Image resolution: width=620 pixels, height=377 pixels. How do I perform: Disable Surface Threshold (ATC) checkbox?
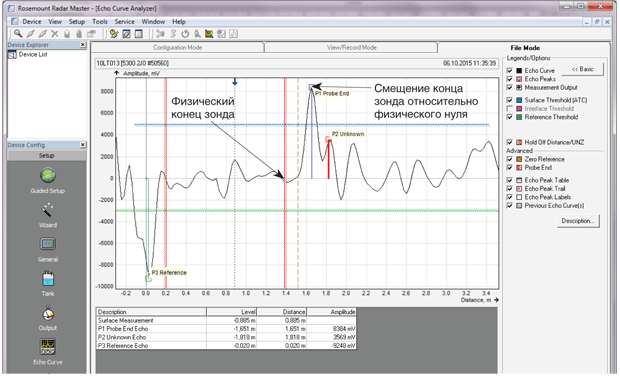pos(510,100)
